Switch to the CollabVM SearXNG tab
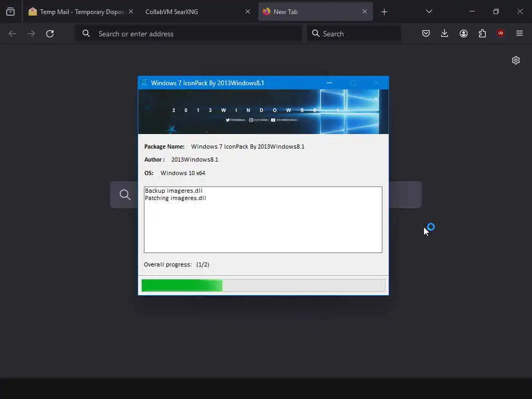Viewport: 532px width, 399px height. pos(171,12)
